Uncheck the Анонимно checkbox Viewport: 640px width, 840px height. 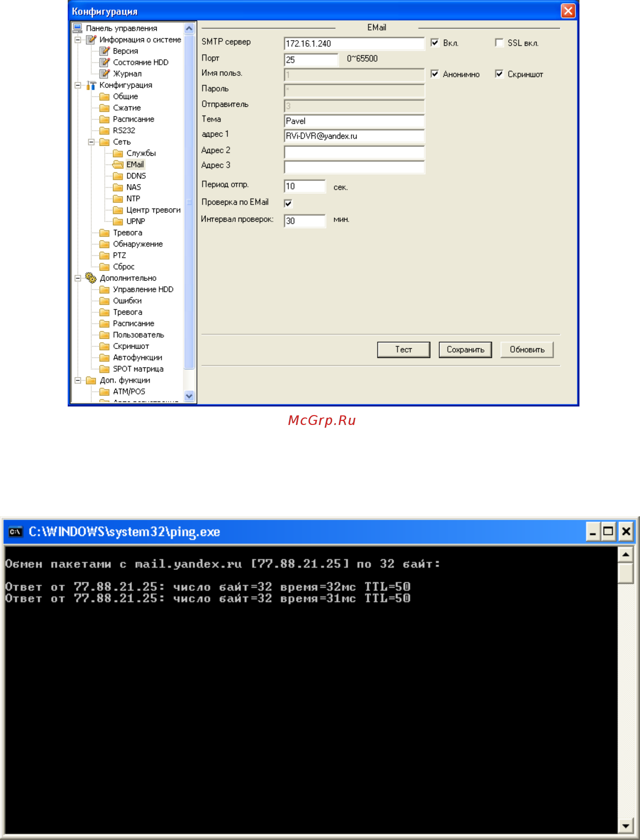tap(435, 74)
